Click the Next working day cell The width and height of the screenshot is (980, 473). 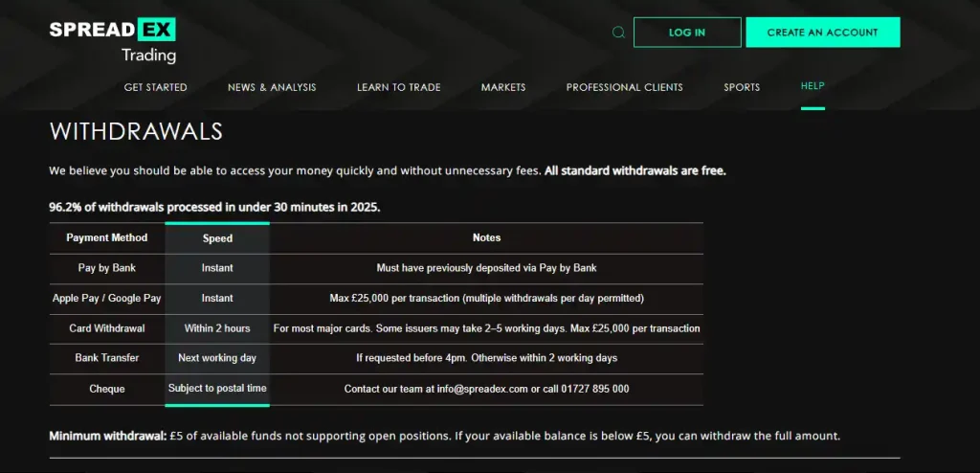pyautogui.click(x=217, y=358)
